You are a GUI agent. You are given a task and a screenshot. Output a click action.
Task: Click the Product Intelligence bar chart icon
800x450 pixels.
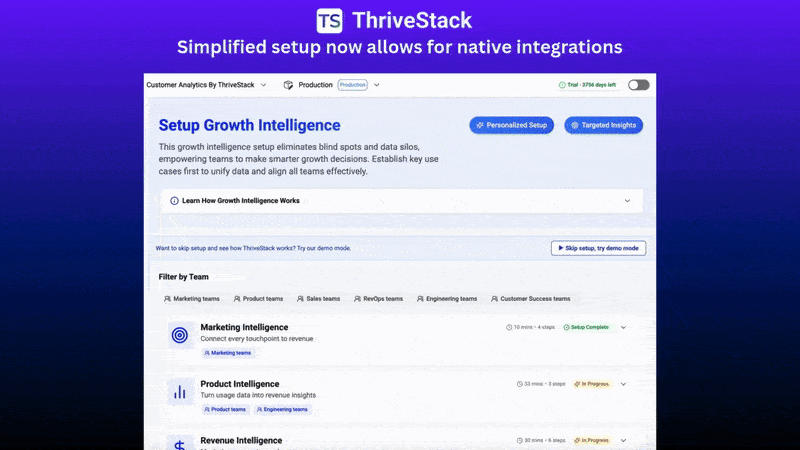coord(180,392)
